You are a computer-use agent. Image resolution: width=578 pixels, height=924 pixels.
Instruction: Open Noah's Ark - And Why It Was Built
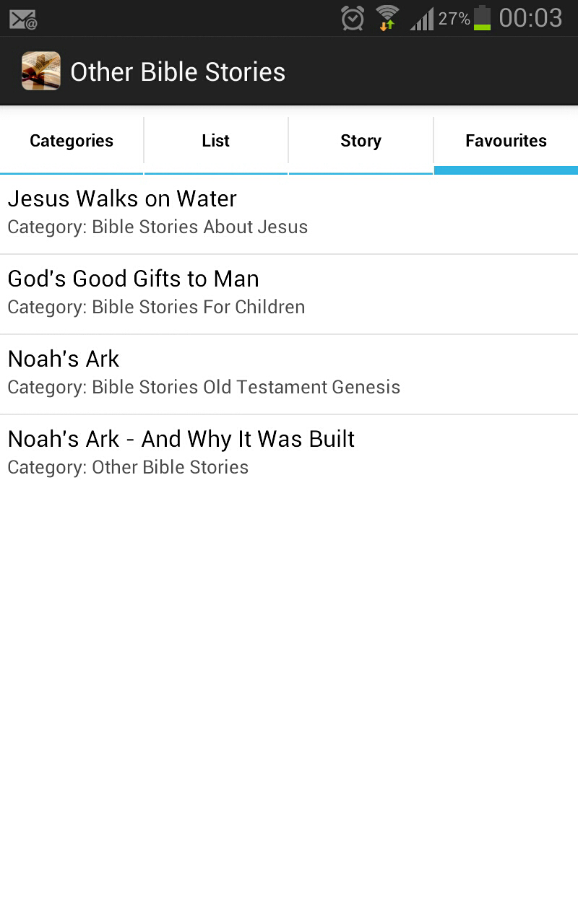click(181, 439)
